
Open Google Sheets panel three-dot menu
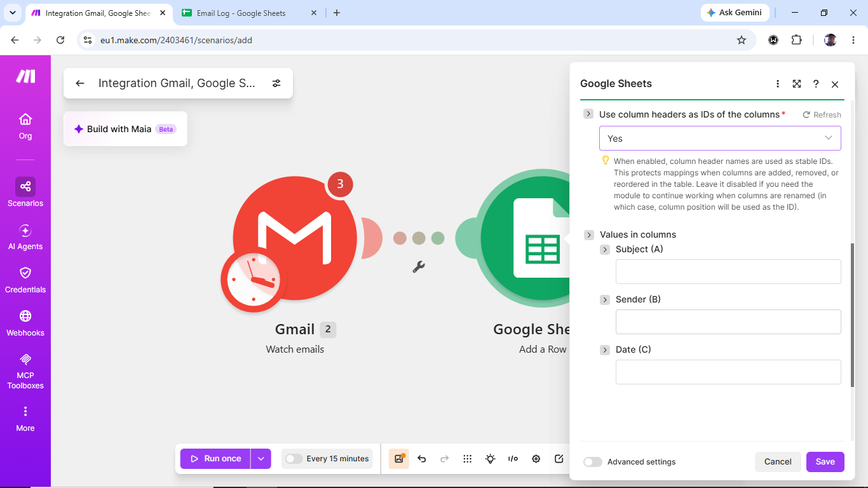(x=778, y=84)
